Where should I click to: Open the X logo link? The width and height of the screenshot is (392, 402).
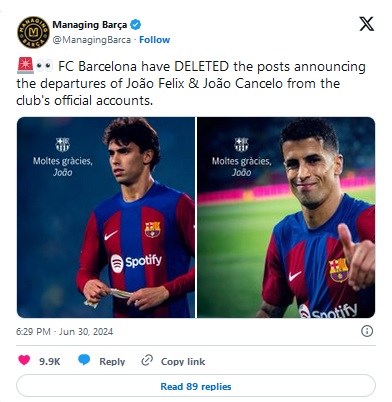pyautogui.click(x=366, y=24)
